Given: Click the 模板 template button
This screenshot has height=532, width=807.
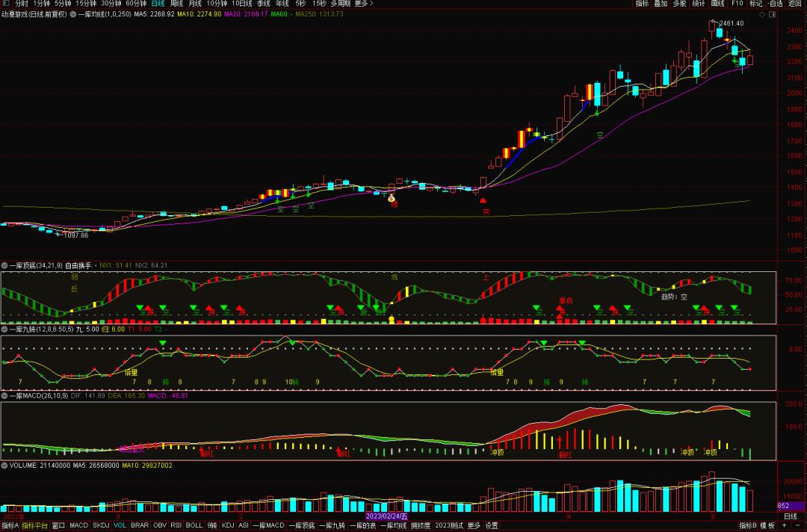Looking at the screenshot, I should pyautogui.click(x=767, y=525).
